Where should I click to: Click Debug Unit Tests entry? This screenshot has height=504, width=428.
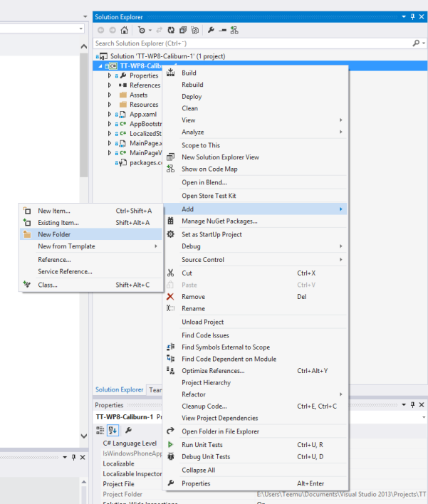256,457
